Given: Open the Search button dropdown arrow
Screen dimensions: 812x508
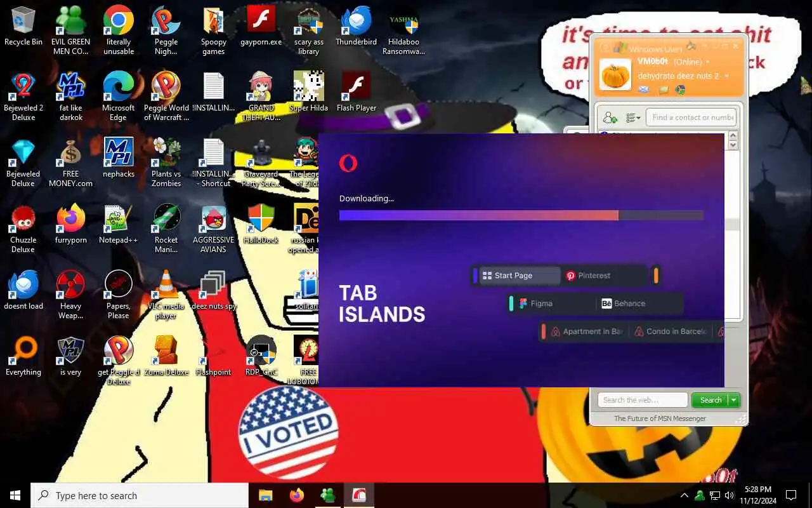Looking at the screenshot, I should (734, 400).
